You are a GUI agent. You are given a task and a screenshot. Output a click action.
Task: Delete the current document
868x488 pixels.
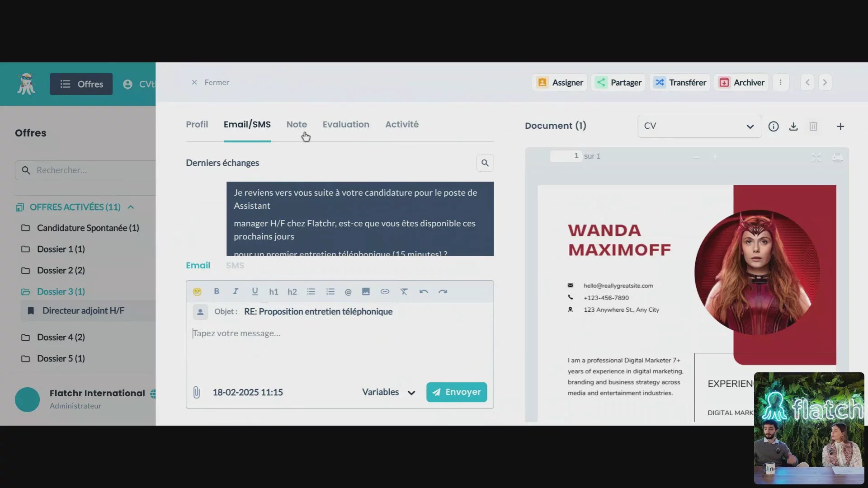click(x=813, y=127)
